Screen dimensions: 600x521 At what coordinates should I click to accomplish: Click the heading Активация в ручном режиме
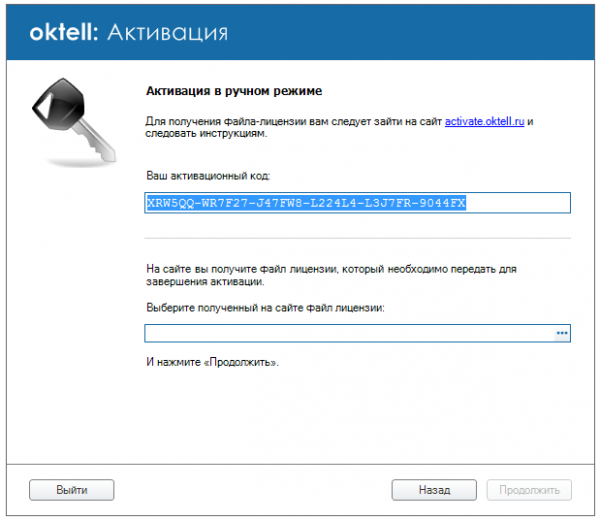tap(234, 91)
